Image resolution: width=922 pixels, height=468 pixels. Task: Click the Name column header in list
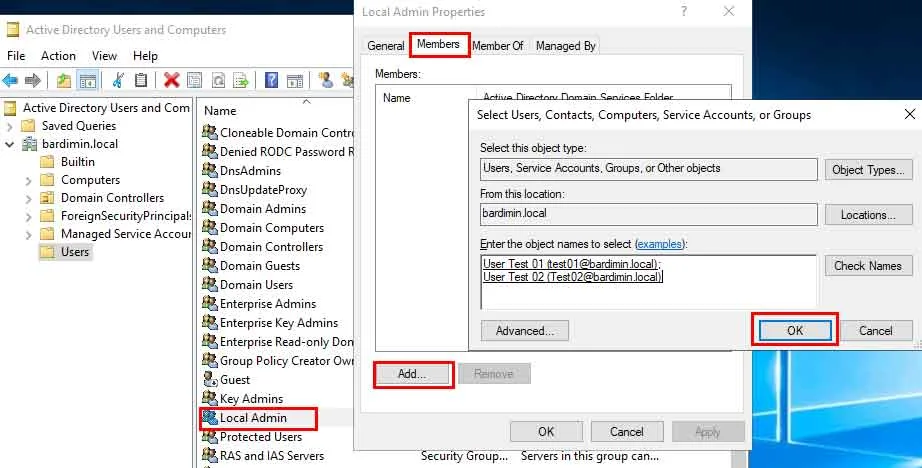coord(220,111)
